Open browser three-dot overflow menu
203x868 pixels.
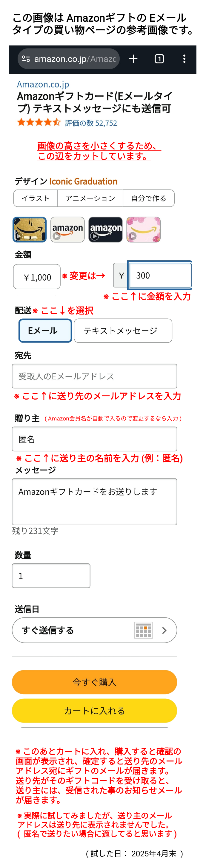[x=184, y=59]
